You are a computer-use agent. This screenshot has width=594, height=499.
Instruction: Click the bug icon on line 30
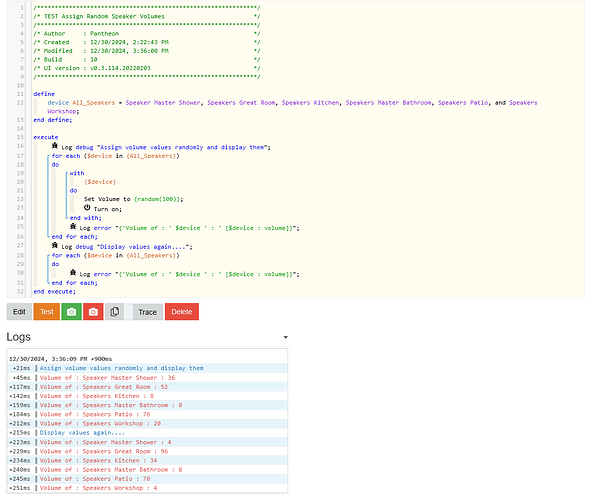tap(73, 273)
